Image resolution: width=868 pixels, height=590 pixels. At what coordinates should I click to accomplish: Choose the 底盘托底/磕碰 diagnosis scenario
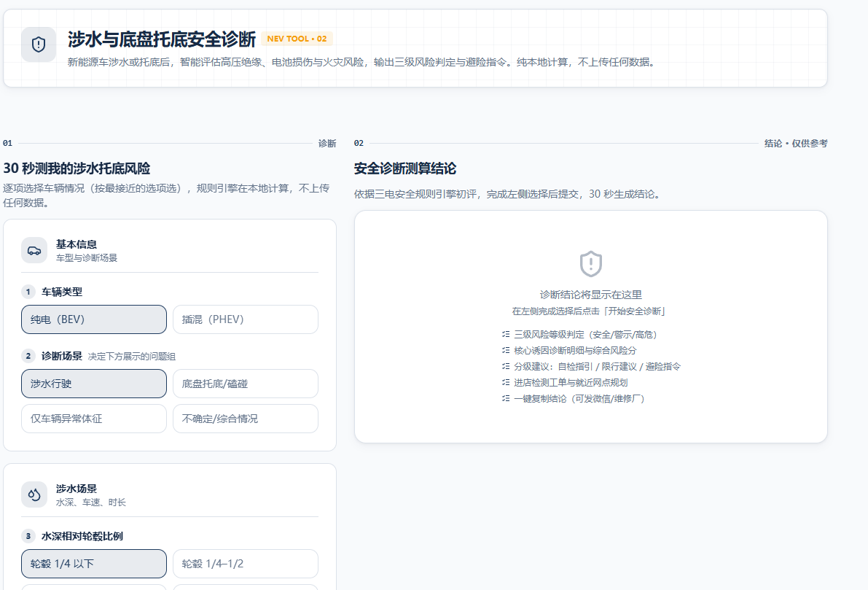click(245, 384)
